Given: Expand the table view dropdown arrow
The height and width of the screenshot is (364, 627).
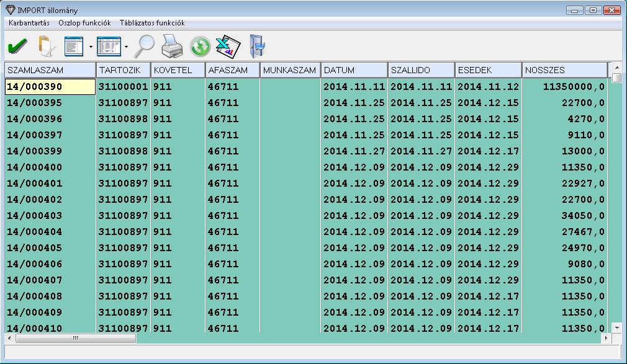Looking at the screenshot, I should (x=126, y=47).
